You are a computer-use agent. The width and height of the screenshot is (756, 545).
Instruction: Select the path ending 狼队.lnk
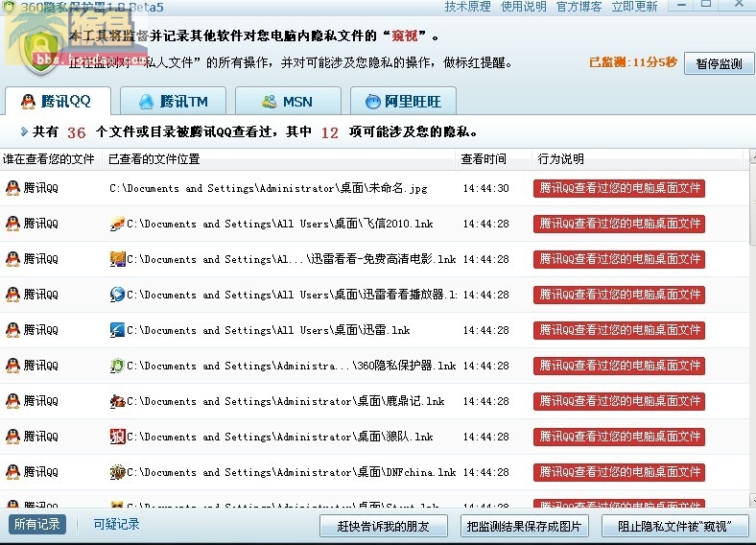click(x=279, y=437)
